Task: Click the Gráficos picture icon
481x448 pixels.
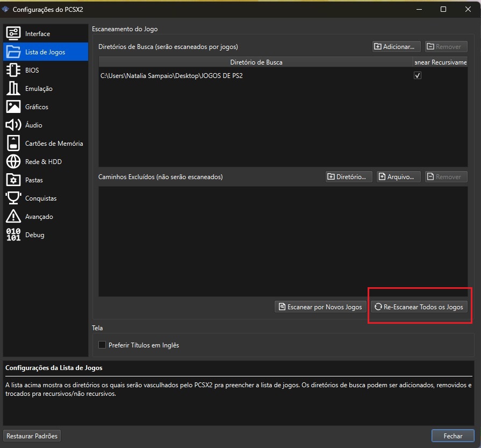Action: tap(13, 107)
